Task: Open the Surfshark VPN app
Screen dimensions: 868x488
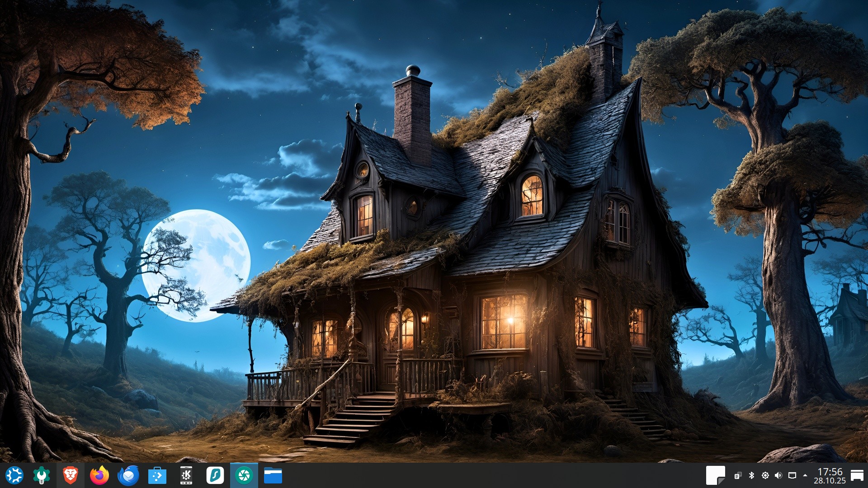Action: tap(215, 475)
